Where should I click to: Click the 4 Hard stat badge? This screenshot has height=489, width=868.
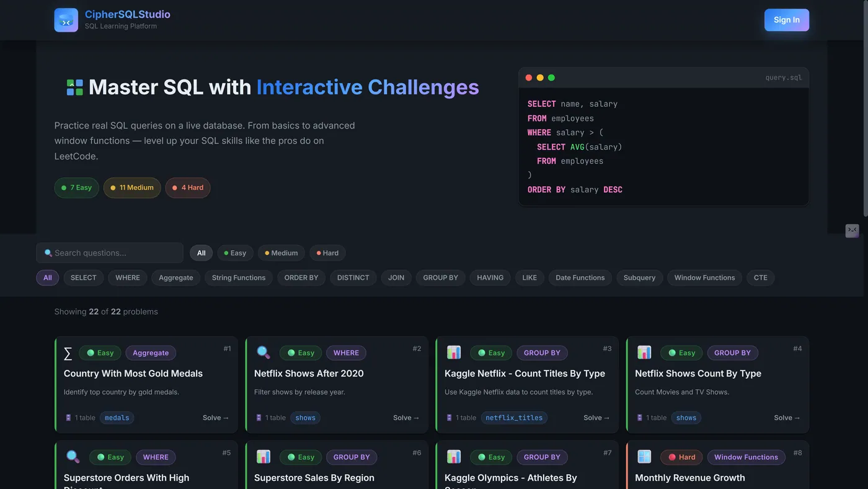pos(188,187)
